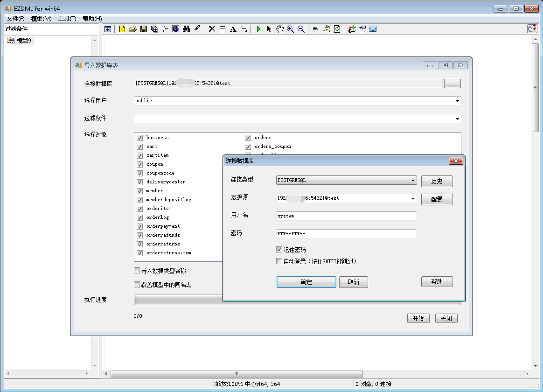Click the delete X toolbar icon
Screen dimensions: 543x392
(212, 29)
